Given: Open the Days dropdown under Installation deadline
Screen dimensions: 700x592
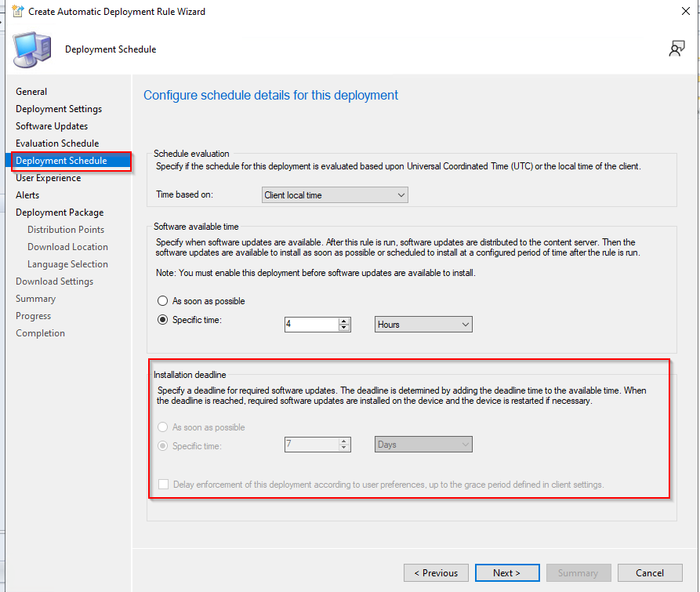Looking at the screenshot, I should coord(423,444).
